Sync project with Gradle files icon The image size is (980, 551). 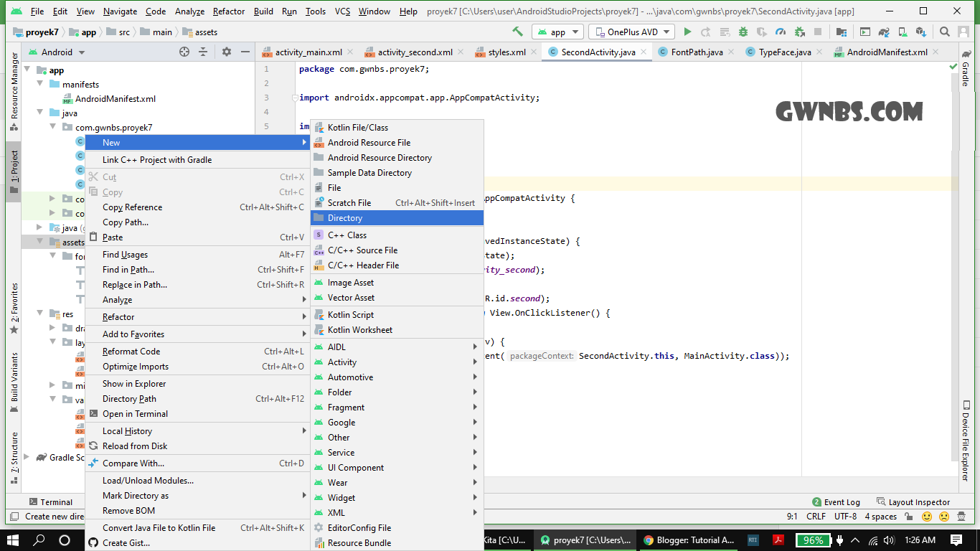point(883,32)
